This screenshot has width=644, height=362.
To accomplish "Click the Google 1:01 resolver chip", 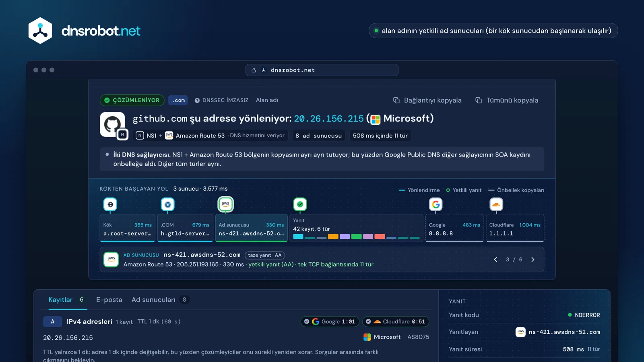I will [330, 321].
